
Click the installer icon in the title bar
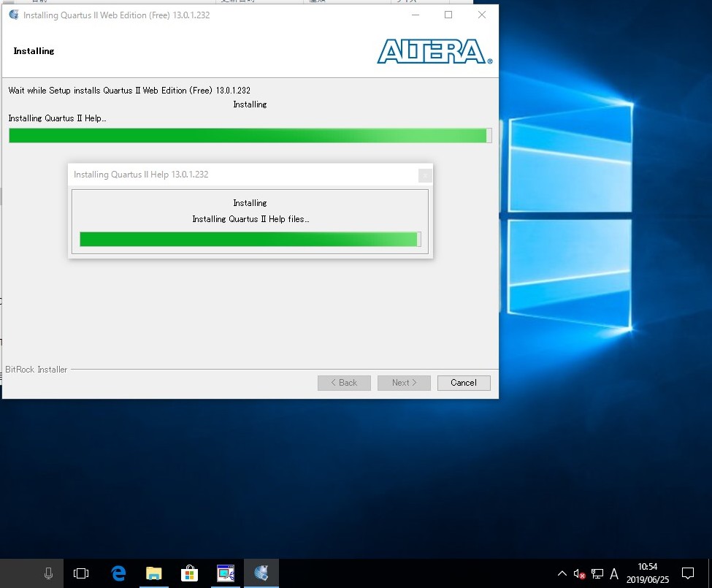coord(14,15)
